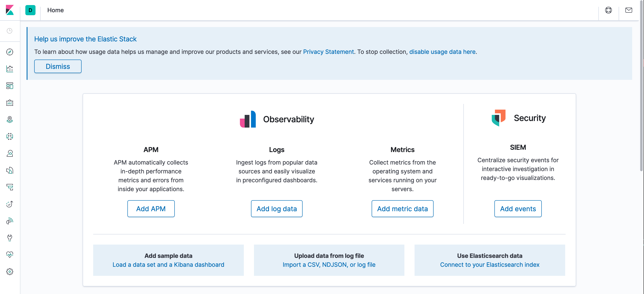Click the page vertical scrollbar
The height and width of the screenshot is (294, 644).
point(642,86)
